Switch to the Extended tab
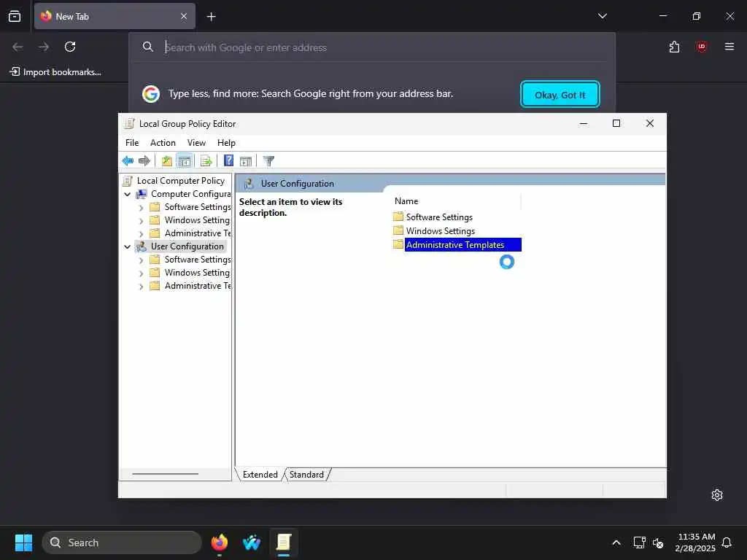This screenshot has width=747, height=560. [260, 474]
